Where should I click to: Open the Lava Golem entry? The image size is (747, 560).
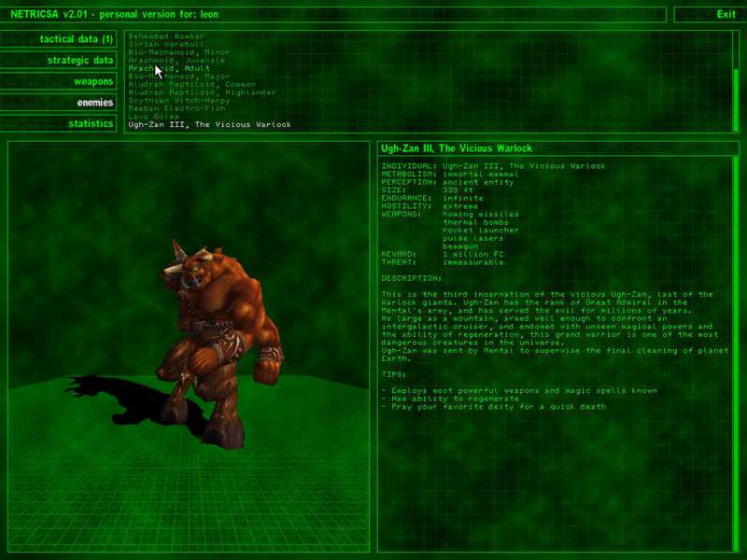153,116
